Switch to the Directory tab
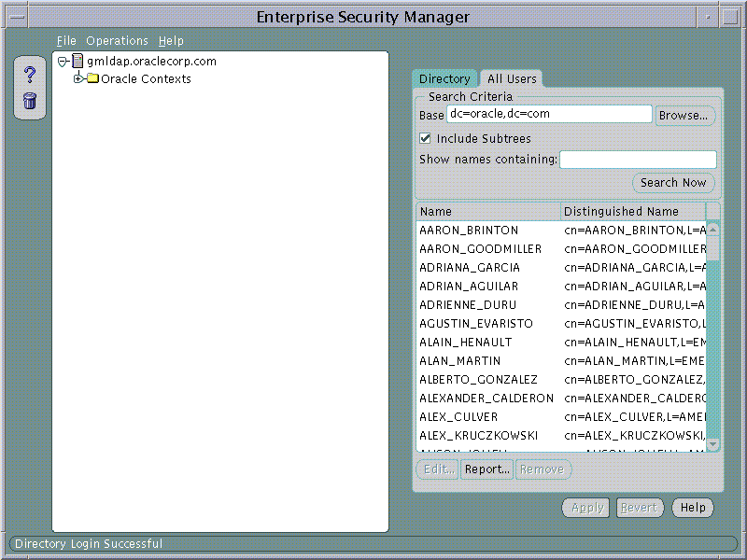The width and height of the screenshot is (747, 560). (x=444, y=78)
